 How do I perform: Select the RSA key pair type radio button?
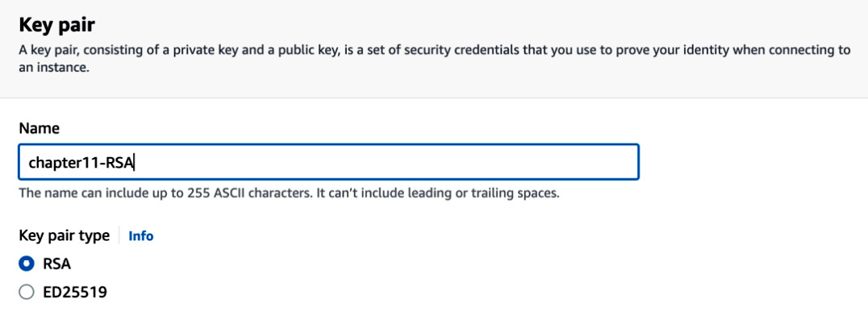pyautogui.click(x=26, y=264)
